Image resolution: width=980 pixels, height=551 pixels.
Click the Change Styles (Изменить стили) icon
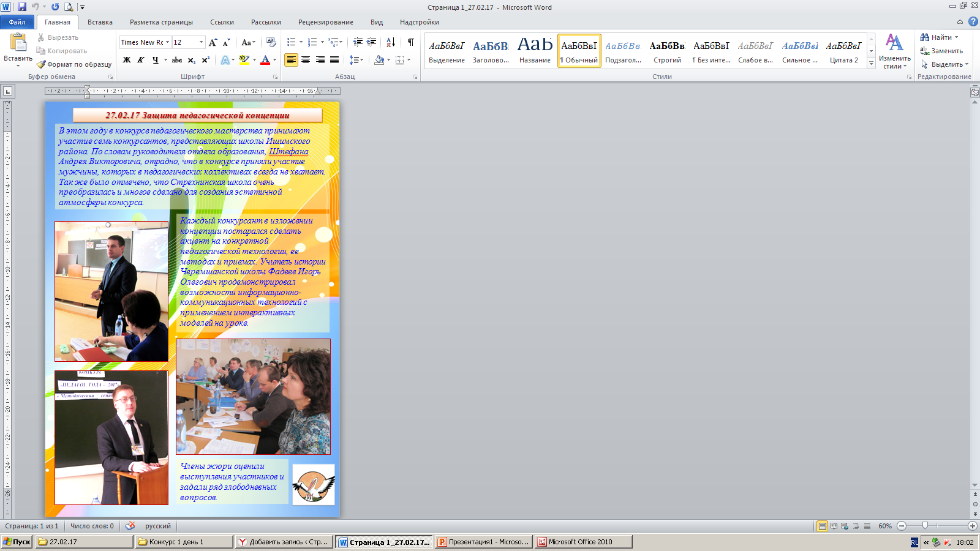[x=894, y=44]
